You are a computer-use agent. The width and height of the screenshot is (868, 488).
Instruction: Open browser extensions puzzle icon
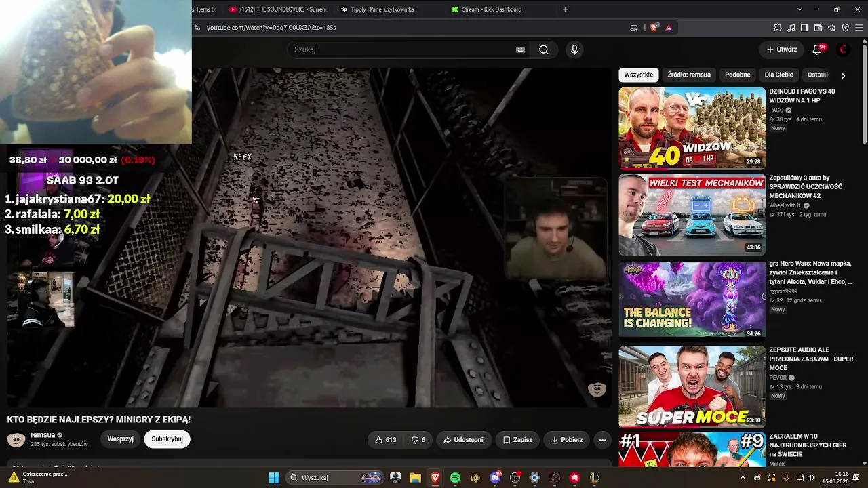pos(778,28)
